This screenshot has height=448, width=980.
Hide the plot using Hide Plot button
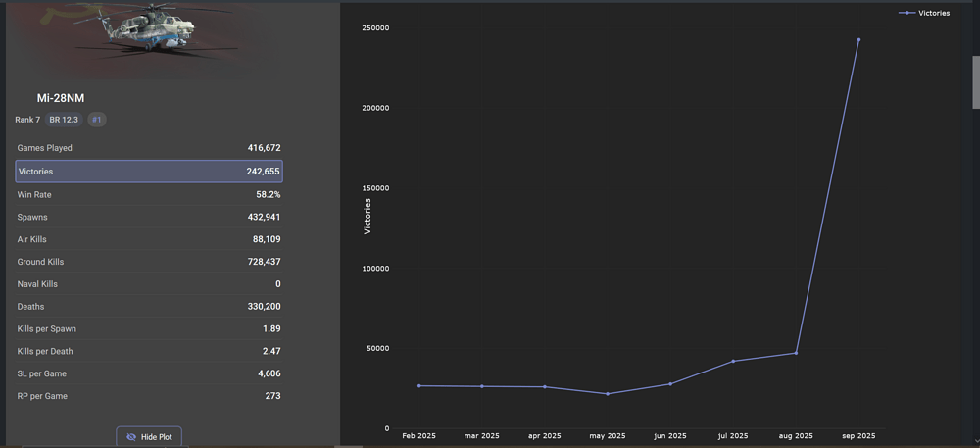(x=150, y=437)
